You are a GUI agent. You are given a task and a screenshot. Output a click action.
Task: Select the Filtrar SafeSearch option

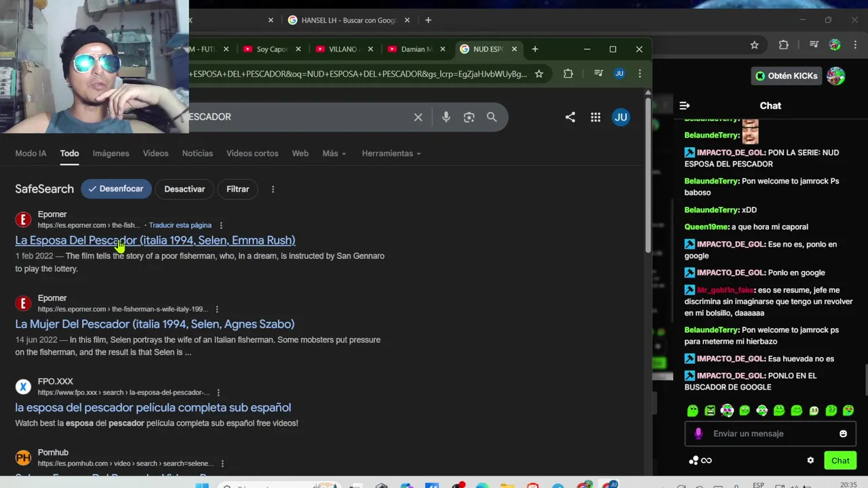(238, 189)
